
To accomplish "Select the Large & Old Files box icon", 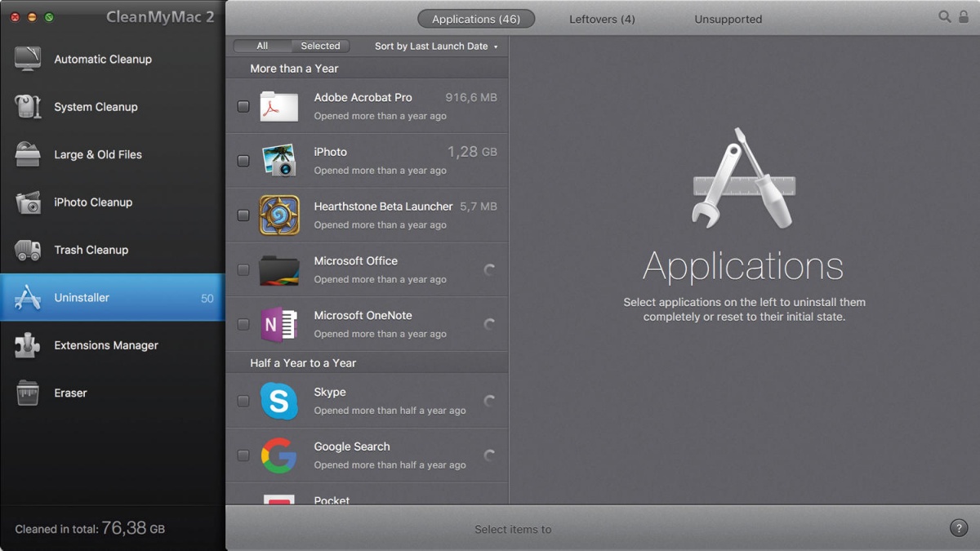I will click(x=28, y=154).
